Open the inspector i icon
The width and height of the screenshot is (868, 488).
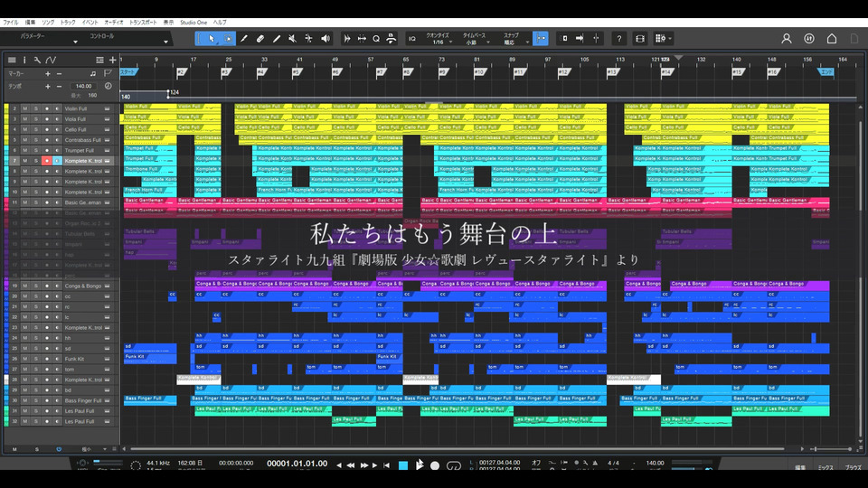click(24, 60)
